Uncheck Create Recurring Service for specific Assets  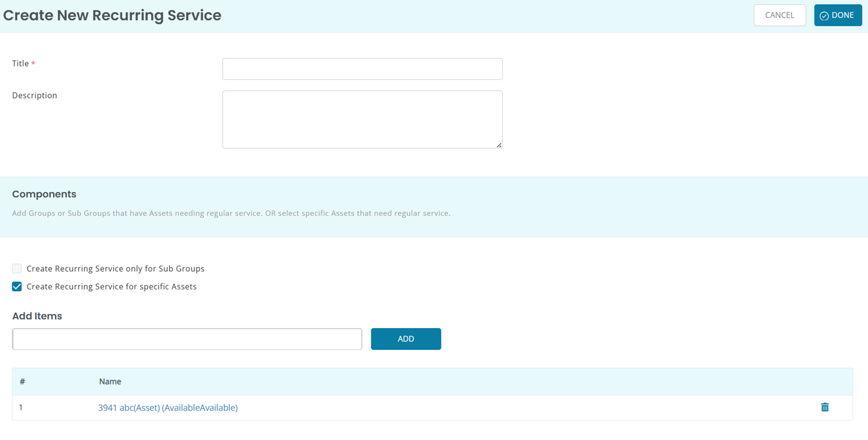click(x=17, y=287)
